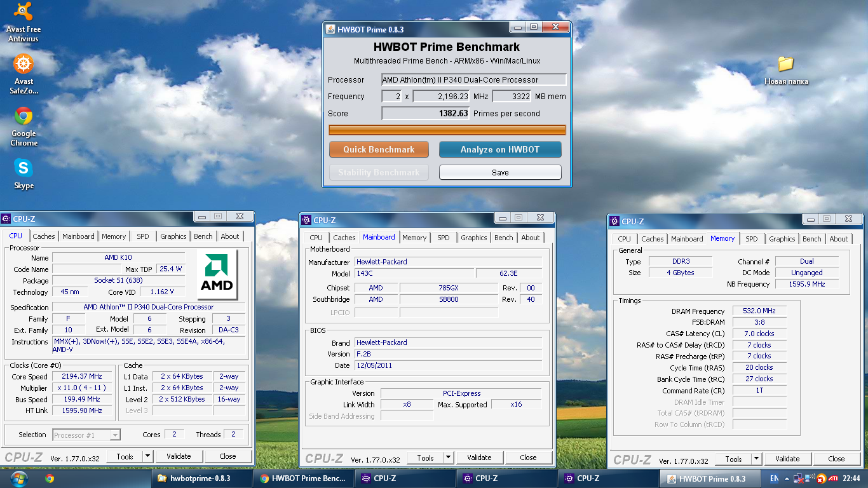Click Save in HWBOT Prime
The width and height of the screenshot is (868, 488).
point(500,172)
